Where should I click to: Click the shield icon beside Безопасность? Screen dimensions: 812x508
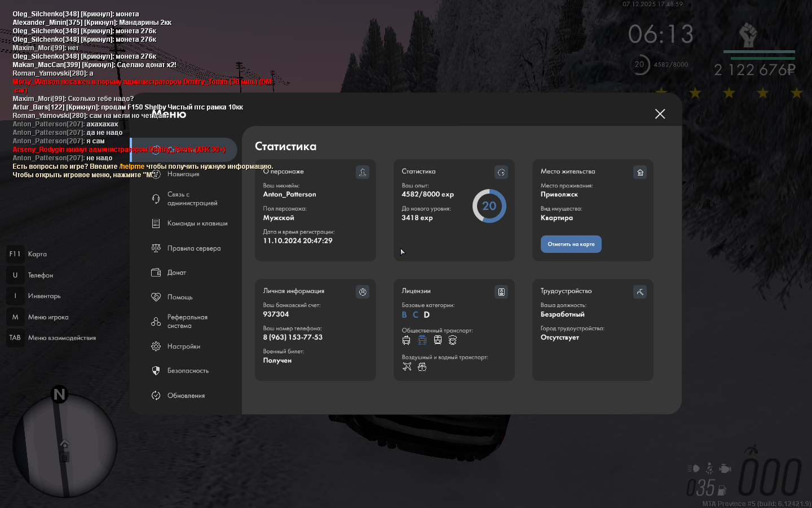coord(156,371)
